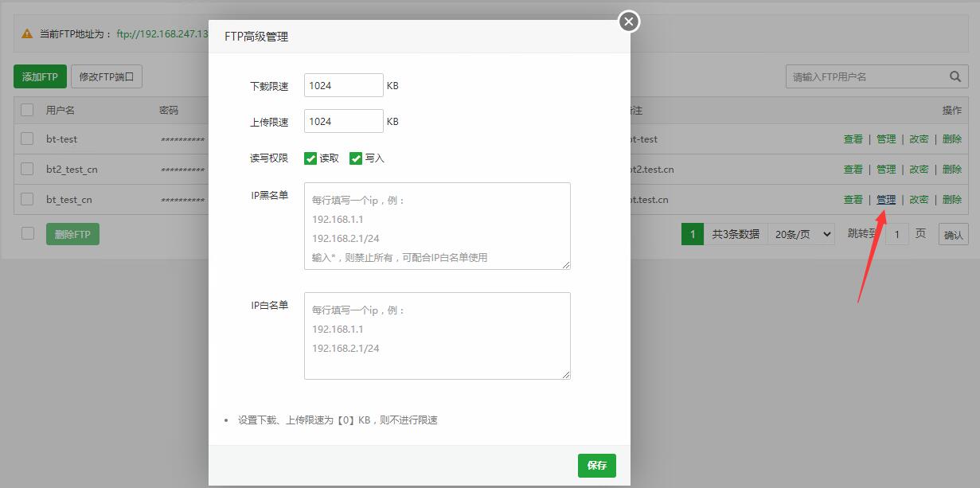The height and width of the screenshot is (488, 980).
Task: Close the FTP advanced management dialog
Action: [629, 21]
